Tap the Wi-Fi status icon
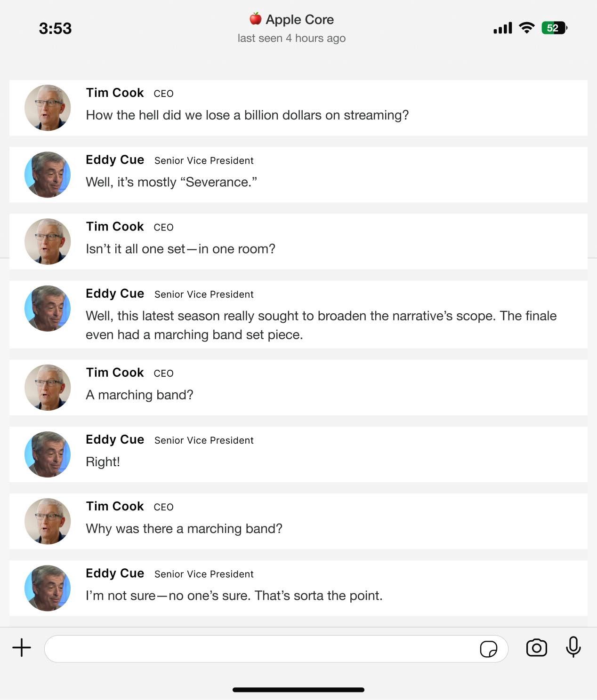This screenshot has width=597, height=700. coord(526,28)
